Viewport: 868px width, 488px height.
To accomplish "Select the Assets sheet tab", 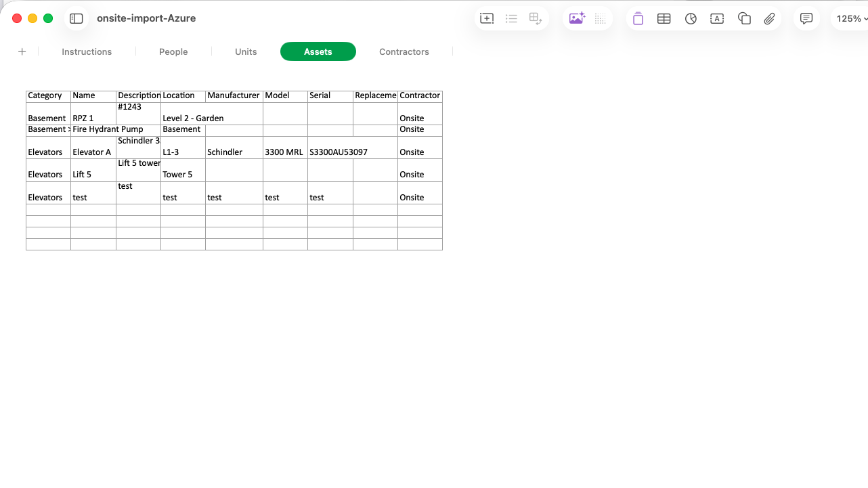I will (318, 51).
